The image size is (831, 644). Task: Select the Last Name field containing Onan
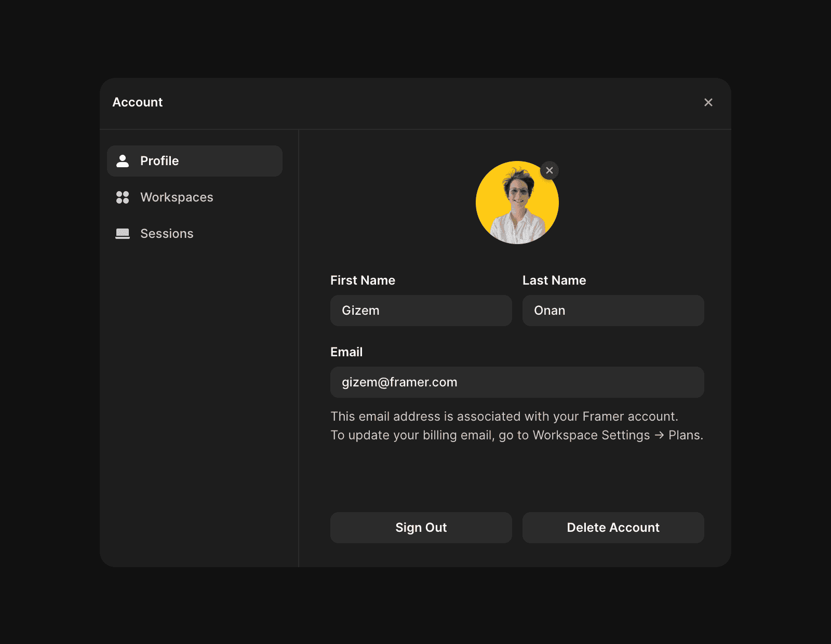[x=613, y=311]
